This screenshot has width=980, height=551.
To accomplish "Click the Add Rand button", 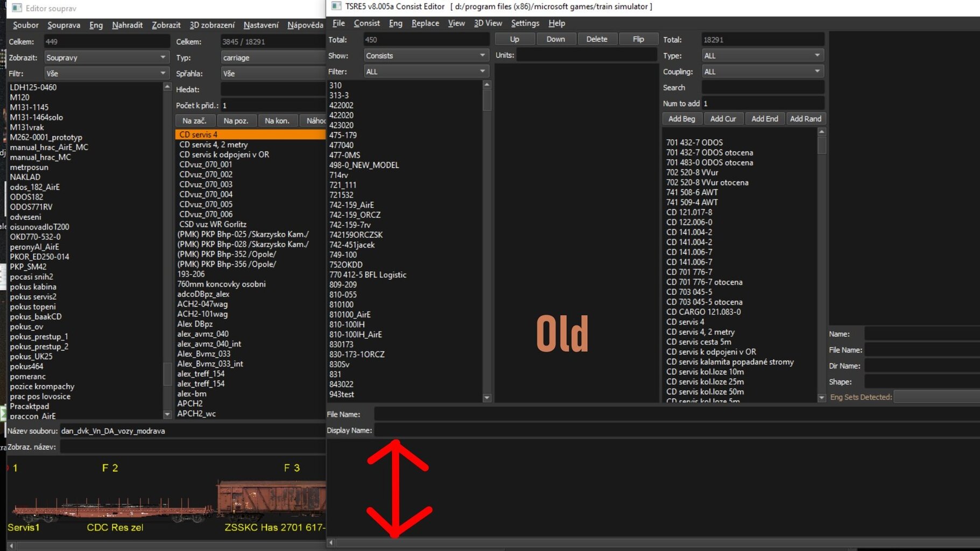I will click(805, 119).
